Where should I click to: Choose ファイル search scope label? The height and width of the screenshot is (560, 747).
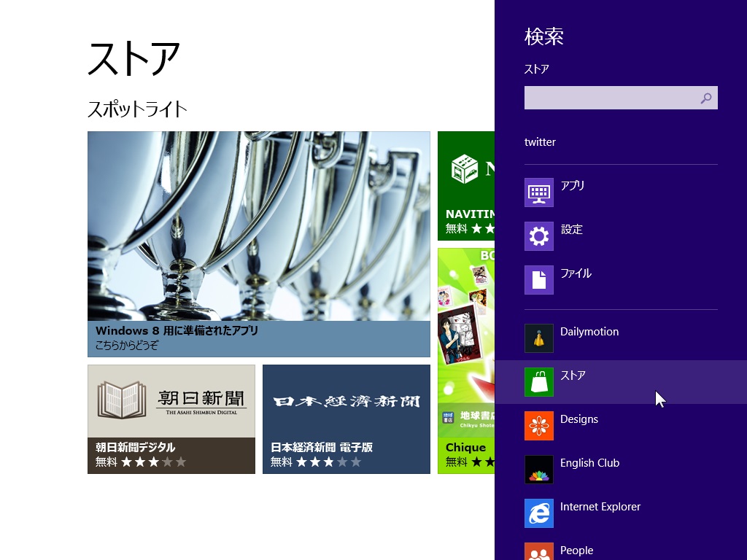click(576, 273)
